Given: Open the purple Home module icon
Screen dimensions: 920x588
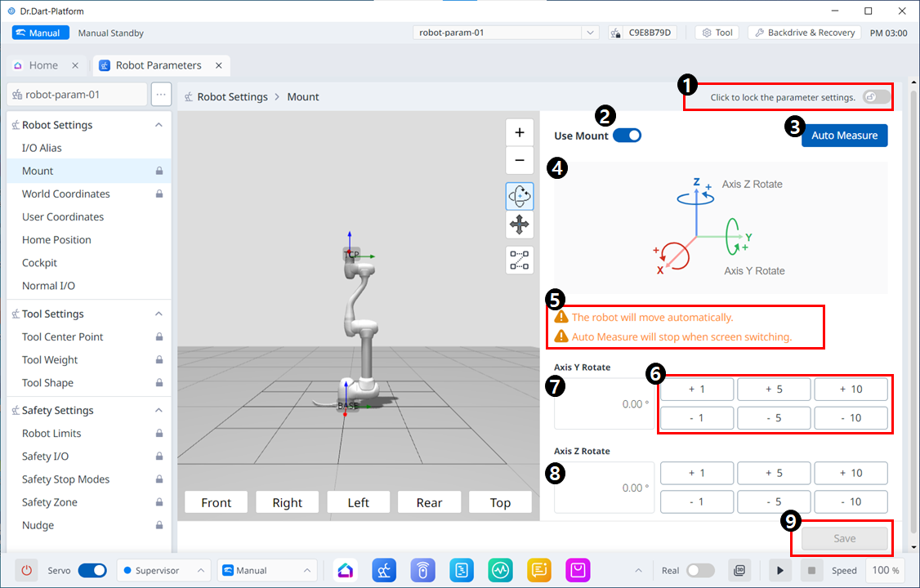Looking at the screenshot, I should 347,570.
